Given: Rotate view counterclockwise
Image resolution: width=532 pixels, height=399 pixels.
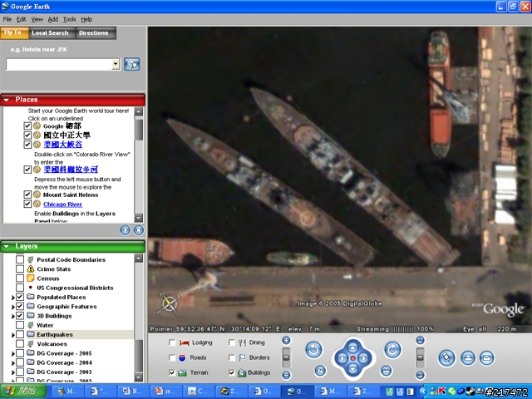Looking at the screenshot, I should (313, 350).
